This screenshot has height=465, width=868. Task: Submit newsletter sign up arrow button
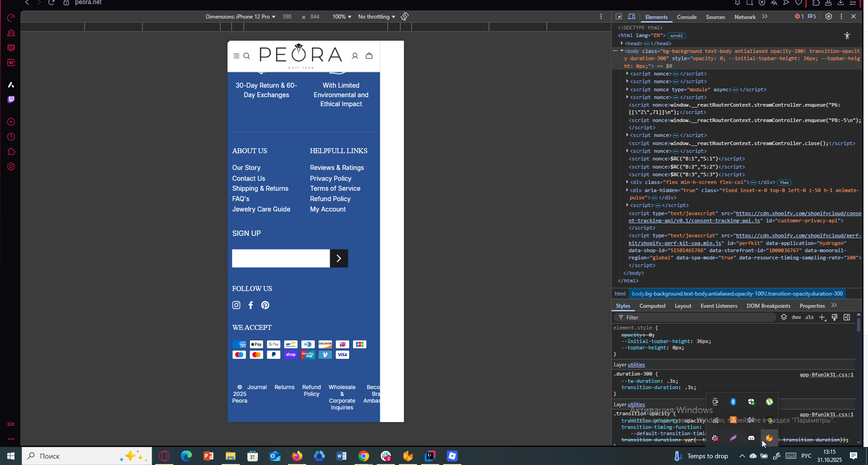coord(339,258)
